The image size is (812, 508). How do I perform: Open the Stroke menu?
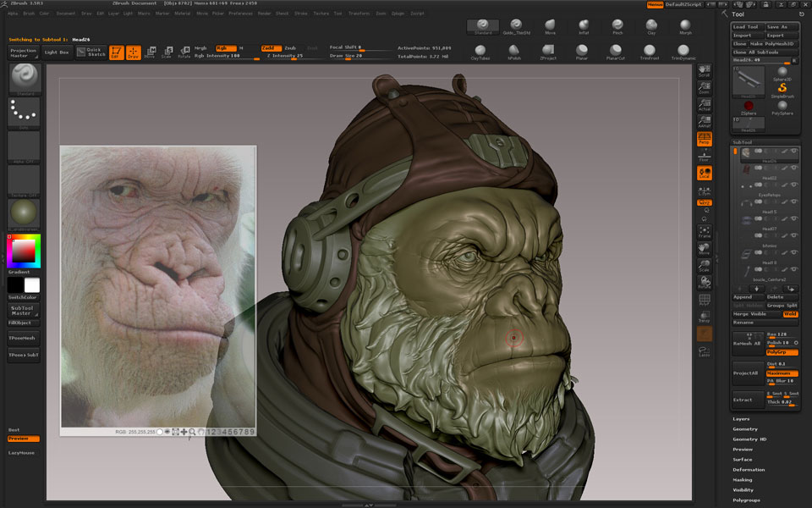point(301,14)
